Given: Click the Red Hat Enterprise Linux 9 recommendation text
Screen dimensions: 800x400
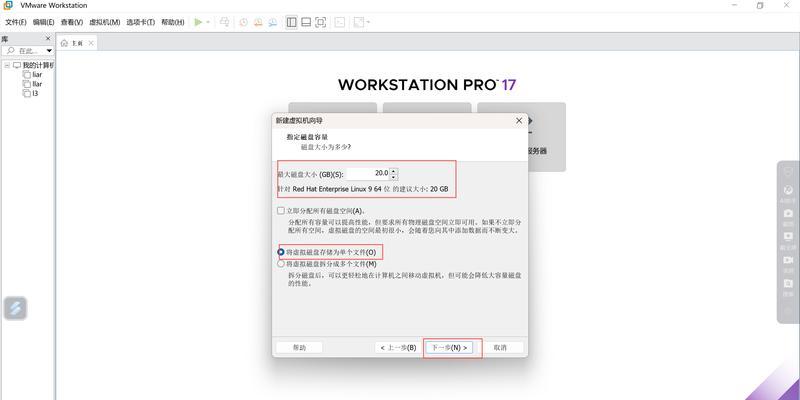Looking at the screenshot, I should tap(362, 189).
